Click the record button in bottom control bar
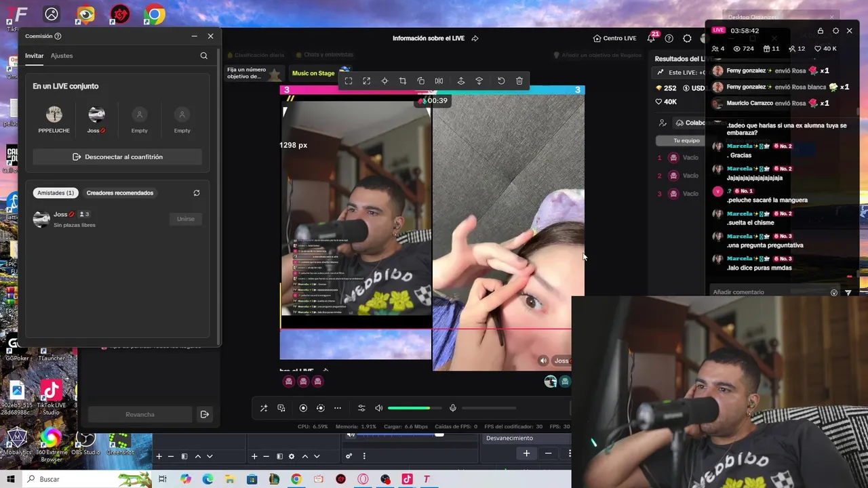868x488 pixels. [303, 408]
